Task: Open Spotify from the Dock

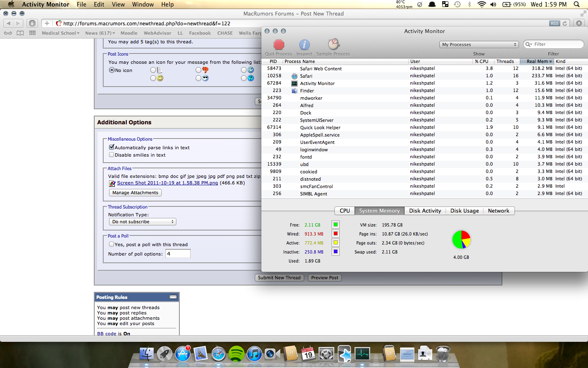Action: tap(236, 354)
